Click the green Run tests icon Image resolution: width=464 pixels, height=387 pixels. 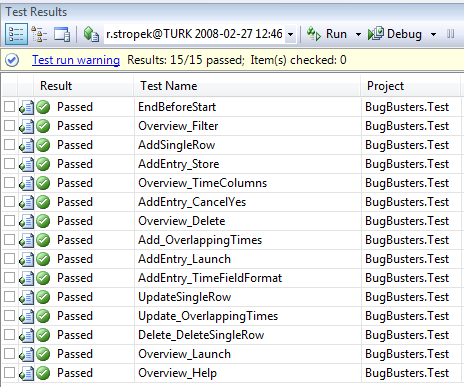click(x=314, y=34)
